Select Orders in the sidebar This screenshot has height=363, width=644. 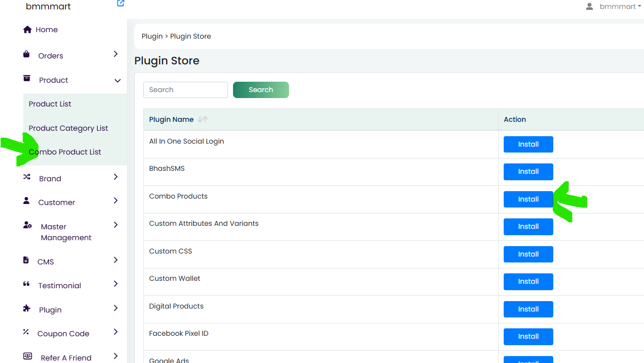click(51, 56)
